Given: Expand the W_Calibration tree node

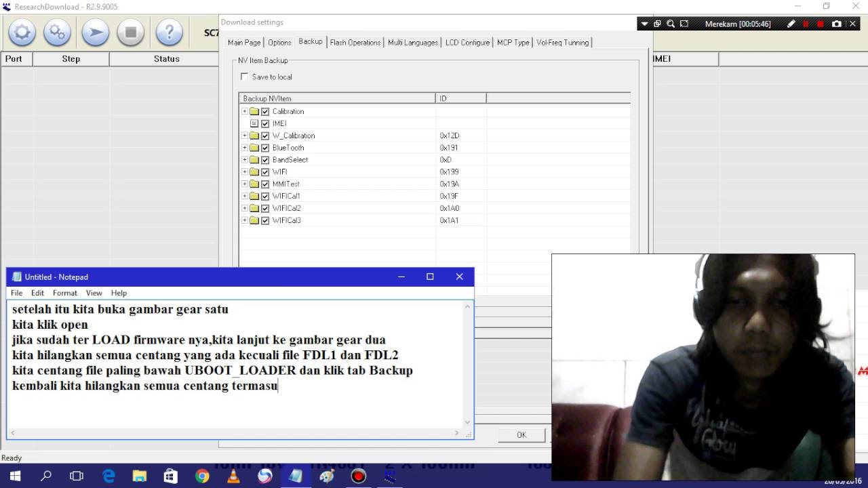Looking at the screenshot, I should (x=245, y=136).
